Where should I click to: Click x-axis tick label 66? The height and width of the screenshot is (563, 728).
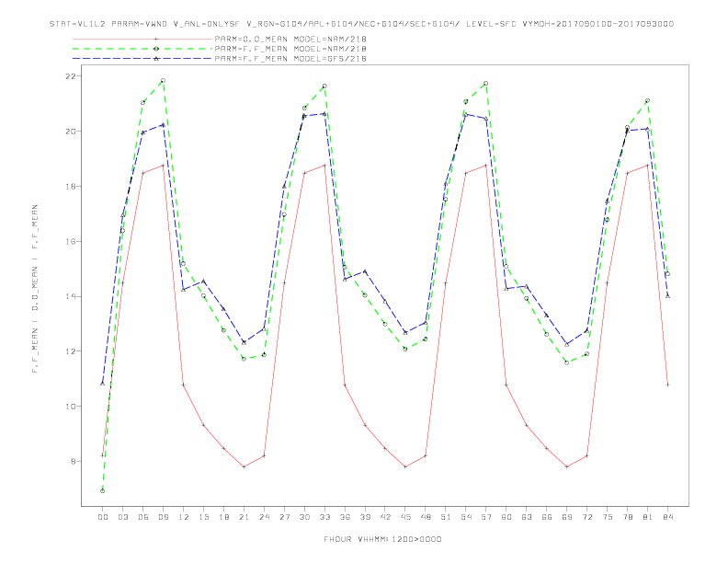click(x=547, y=517)
